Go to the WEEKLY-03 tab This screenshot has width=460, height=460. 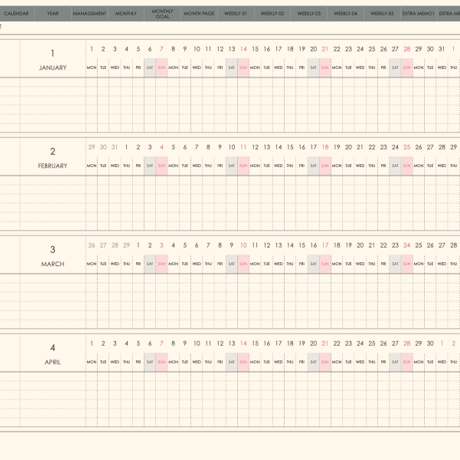pyautogui.click(x=309, y=14)
